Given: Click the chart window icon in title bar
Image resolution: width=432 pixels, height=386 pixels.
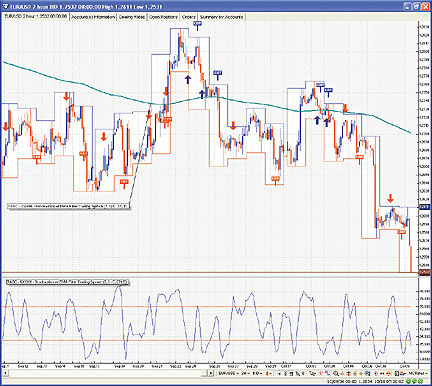Looking at the screenshot, I should point(5,6).
